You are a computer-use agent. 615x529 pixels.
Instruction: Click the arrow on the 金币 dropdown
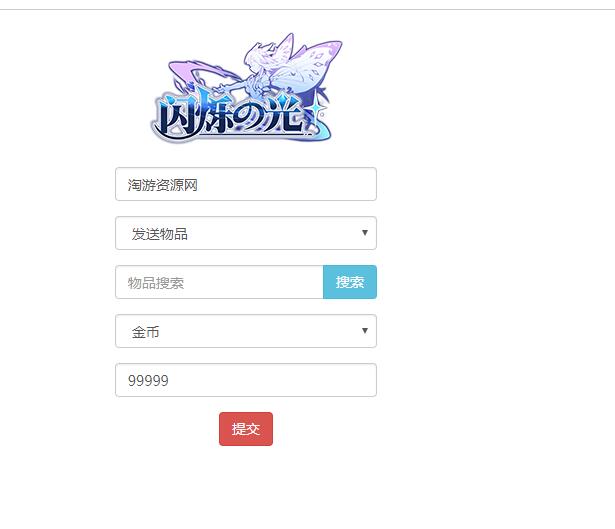click(365, 331)
